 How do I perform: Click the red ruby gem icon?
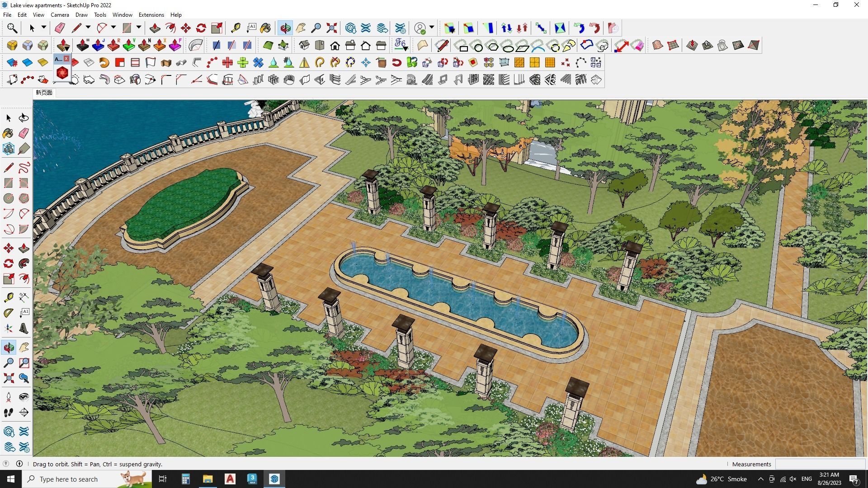(x=62, y=72)
